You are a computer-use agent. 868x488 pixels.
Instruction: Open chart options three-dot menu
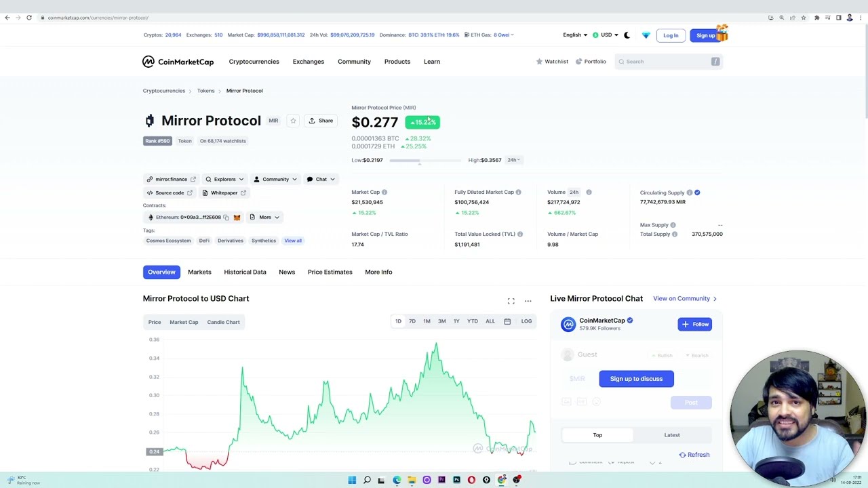pyautogui.click(x=528, y=301)
